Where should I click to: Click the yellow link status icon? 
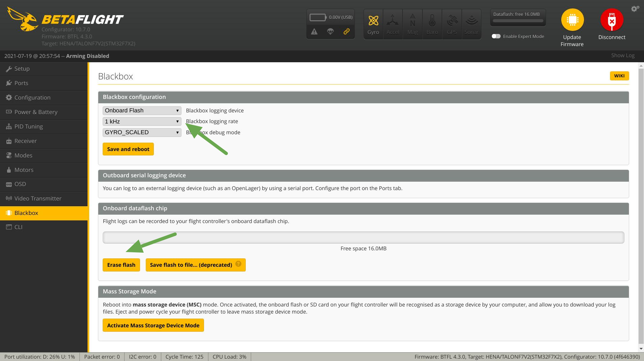click(x=346, y=32)
